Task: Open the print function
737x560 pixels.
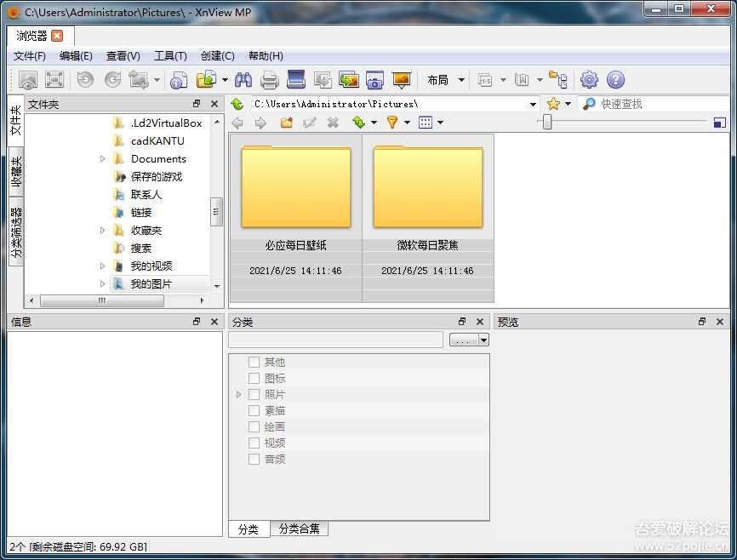Action: click(x=271, y=79)
